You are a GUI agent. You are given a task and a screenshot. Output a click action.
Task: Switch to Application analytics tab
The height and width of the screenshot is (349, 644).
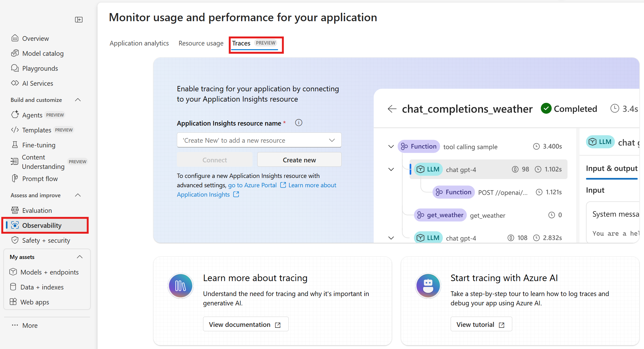tap(139, 43)
